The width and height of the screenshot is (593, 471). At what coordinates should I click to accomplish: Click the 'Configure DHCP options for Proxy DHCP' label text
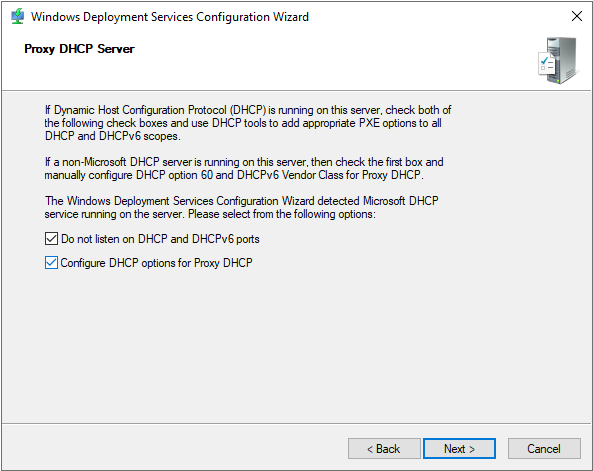click(x=156, y=263)
